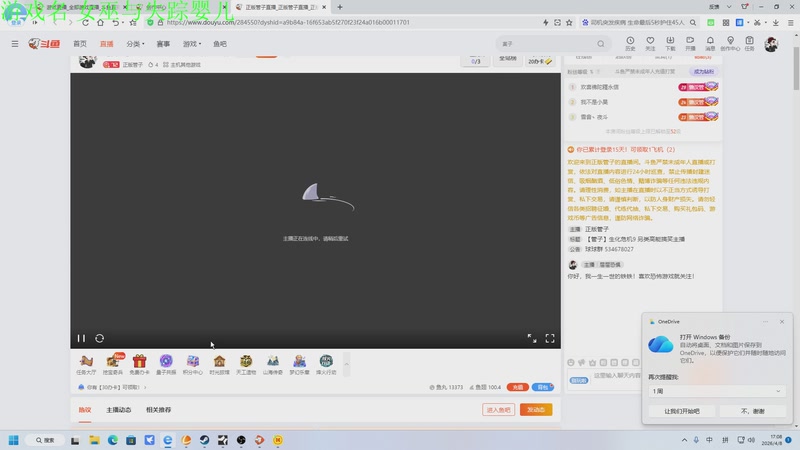
Task: Open 挖宝奇兵 activity icon with New badge
Action: pos(113,364)
